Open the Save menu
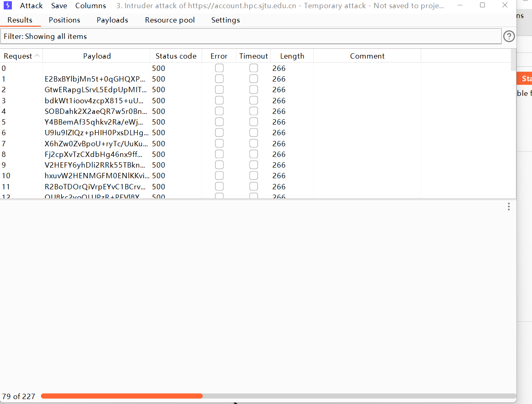The image size is (532, 404). point(59,6)
